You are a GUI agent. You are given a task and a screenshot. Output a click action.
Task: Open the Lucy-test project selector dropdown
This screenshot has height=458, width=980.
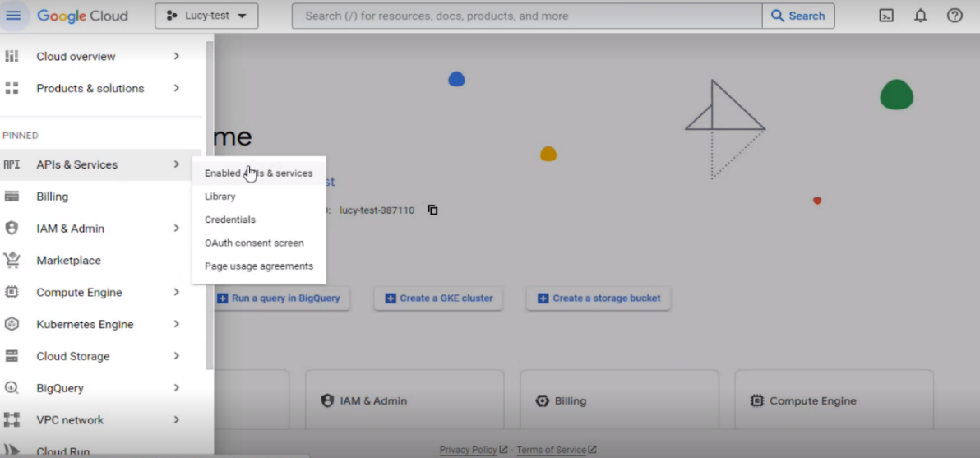(206, 16)
